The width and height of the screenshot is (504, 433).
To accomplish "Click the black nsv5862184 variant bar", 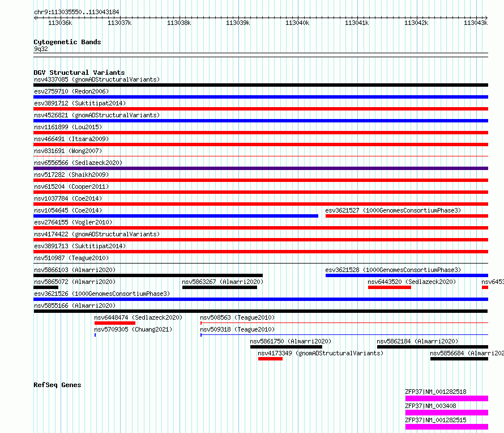I will [433, 347].
